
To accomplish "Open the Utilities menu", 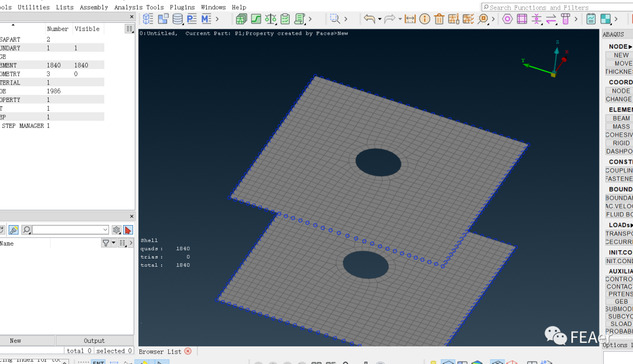I will pyautogui.click(x=33, y=7).
